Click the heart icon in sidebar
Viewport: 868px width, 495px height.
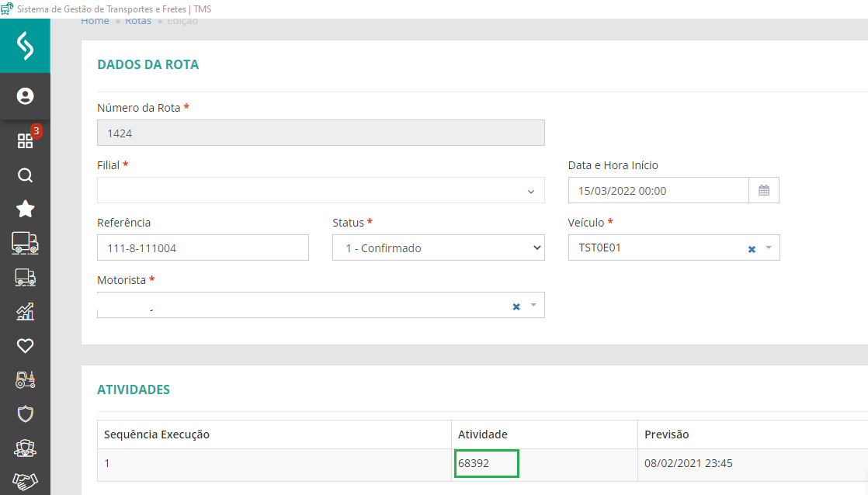[x=25, y=346]
